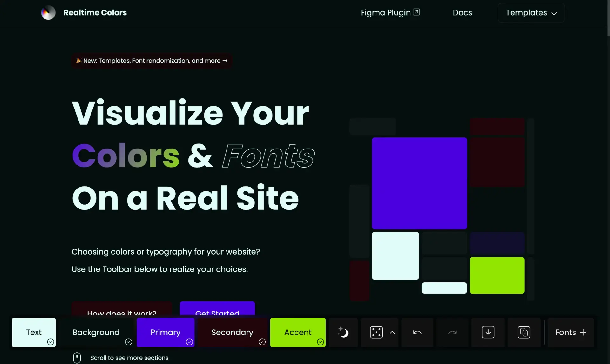Redo a change with the redo arrow
The image size is (610, 364).
point(452,332)
